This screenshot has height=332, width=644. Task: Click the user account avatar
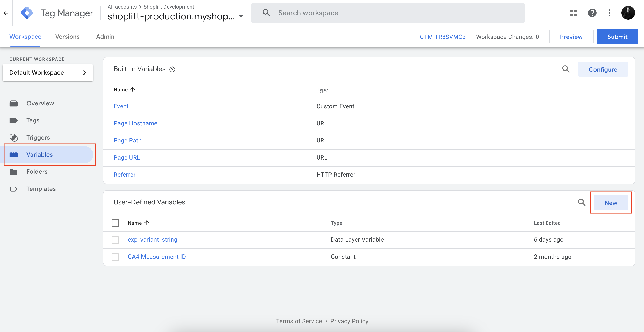click(x=628, y=13)
